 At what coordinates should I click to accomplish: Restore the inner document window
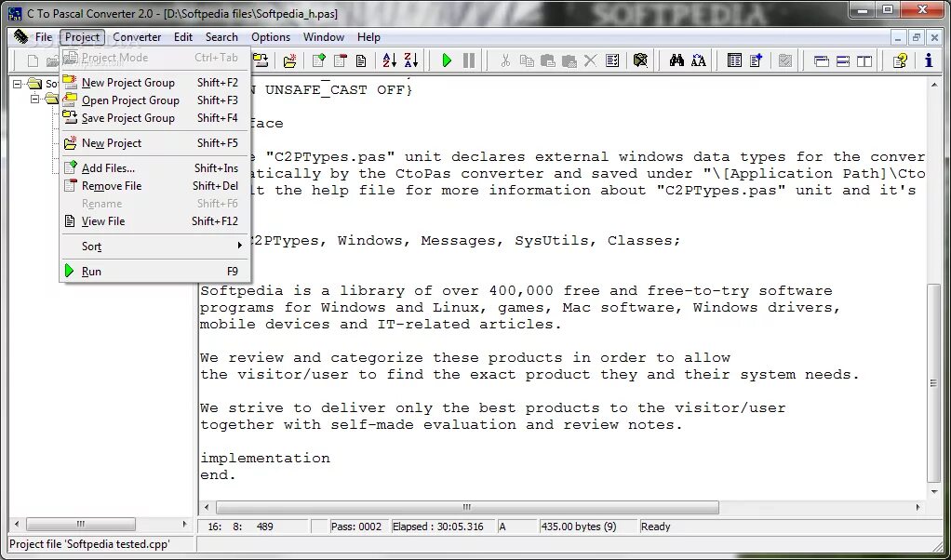point(917,37)
